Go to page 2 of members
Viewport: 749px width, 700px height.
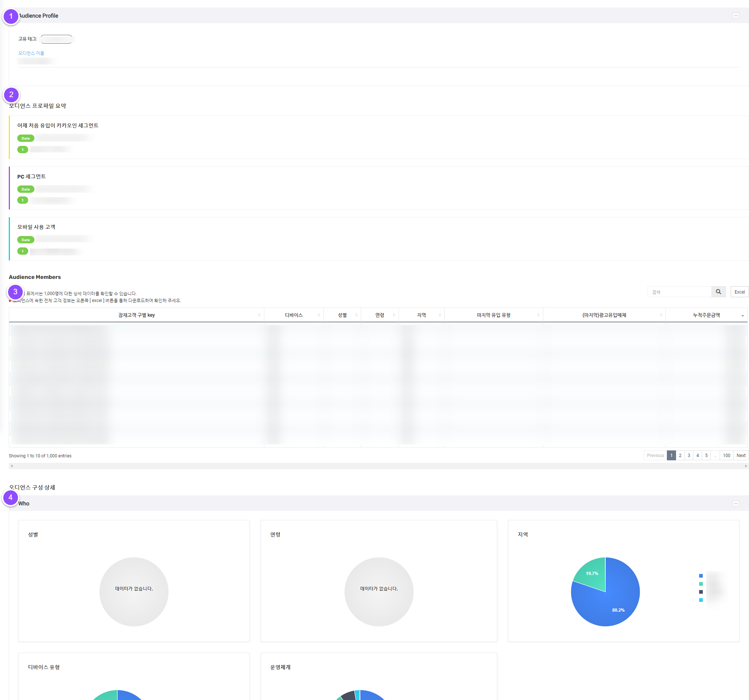[x=680, y=455]
